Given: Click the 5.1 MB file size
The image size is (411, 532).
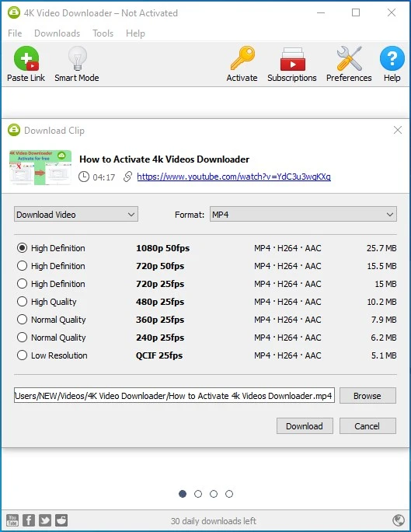Looking at the screenshot, I should coord(384,355).
